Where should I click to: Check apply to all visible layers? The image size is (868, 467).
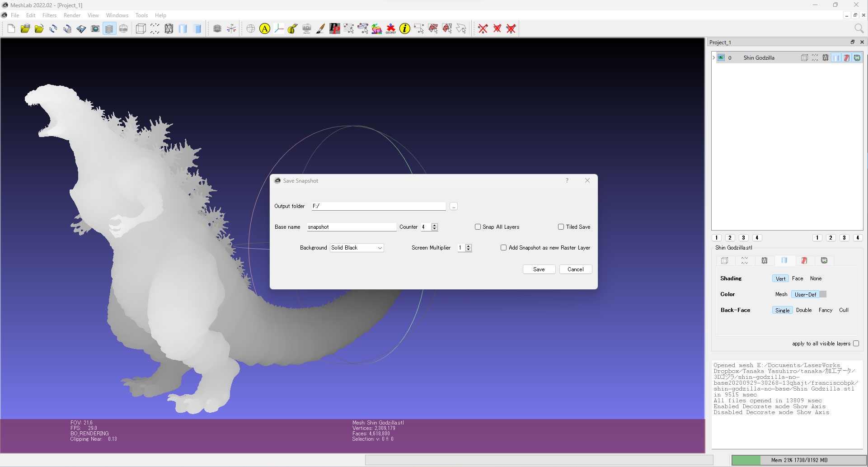(856, 344)
